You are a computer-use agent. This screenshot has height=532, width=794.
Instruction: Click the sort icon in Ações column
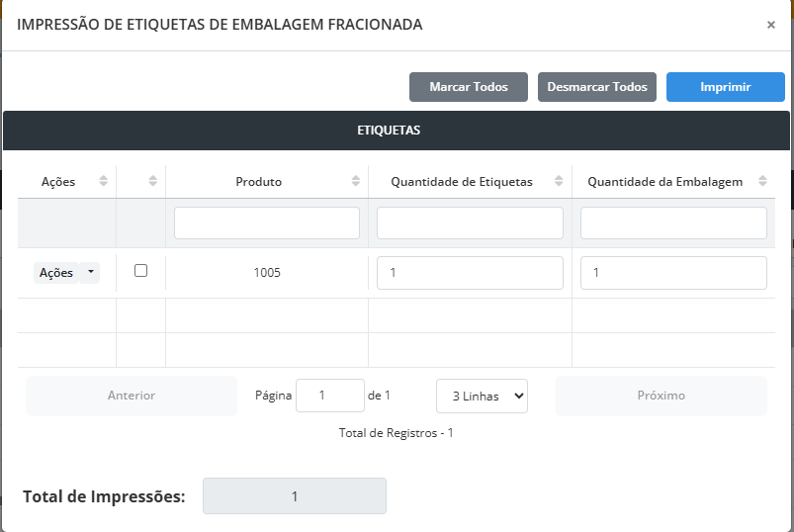pos(104,181)
